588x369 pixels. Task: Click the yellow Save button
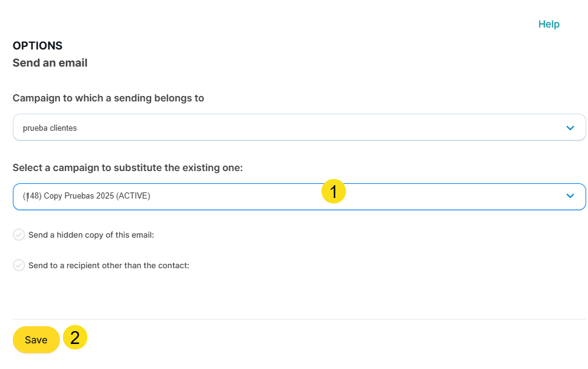pyautogui.click(x=36, y=340)
